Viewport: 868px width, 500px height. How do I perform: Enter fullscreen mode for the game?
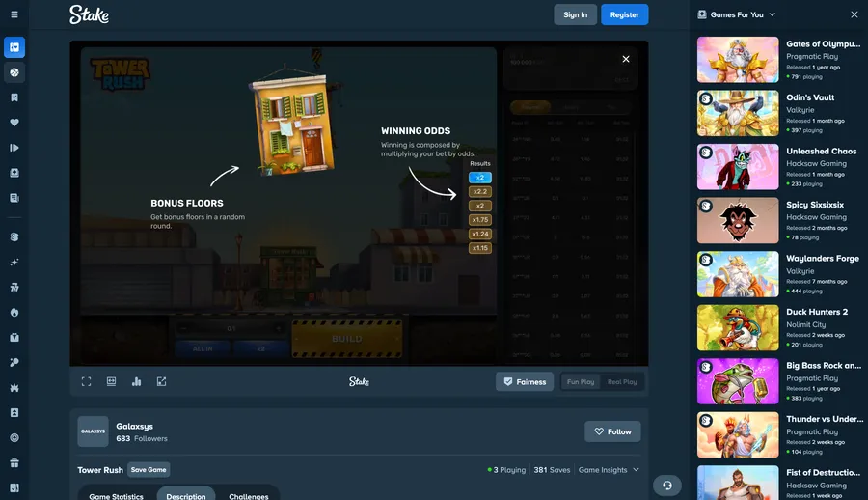87,381
